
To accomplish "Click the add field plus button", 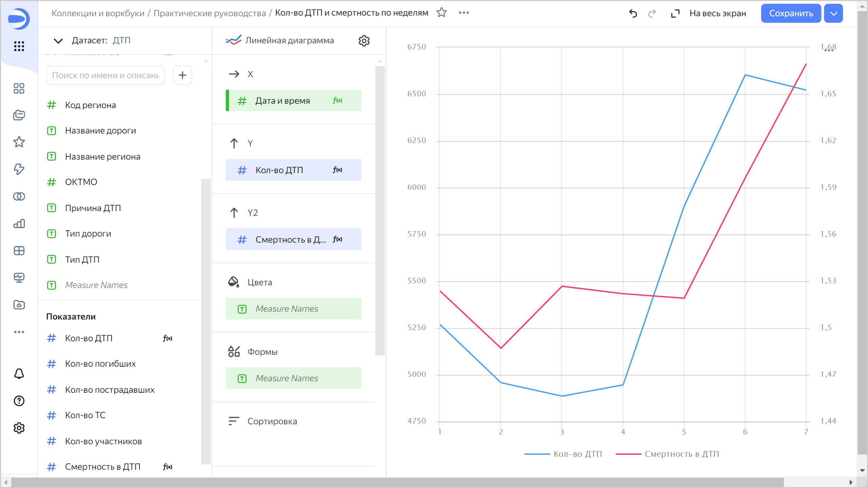I will tap(182, 75).
